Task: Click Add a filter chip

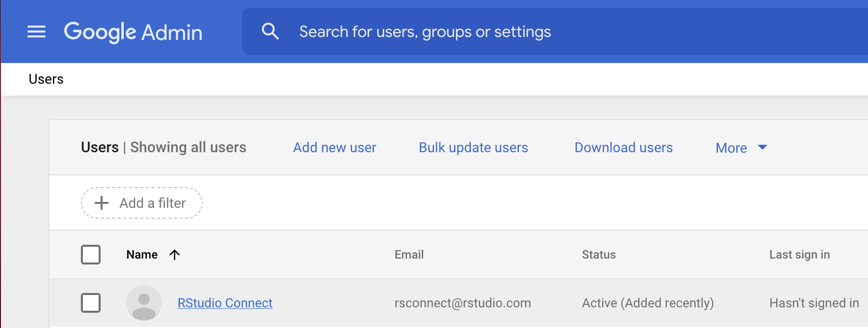Action: click(142, 203)
